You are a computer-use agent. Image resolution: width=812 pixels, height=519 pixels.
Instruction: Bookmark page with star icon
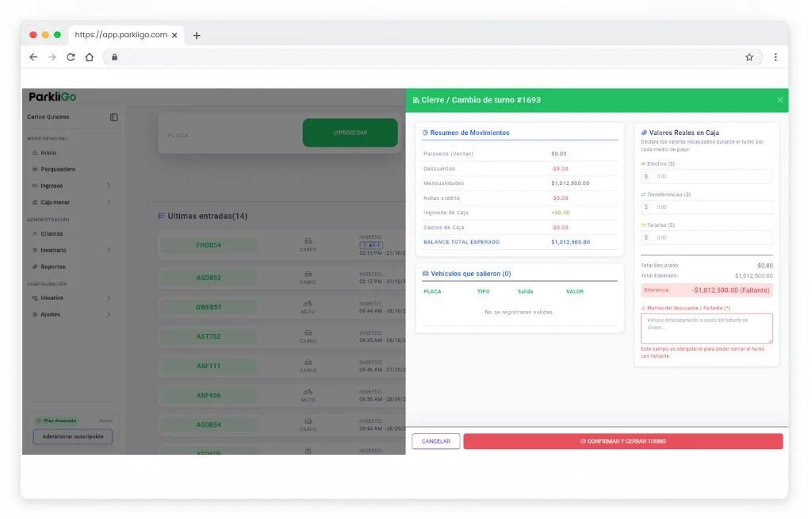pyautogui.click(x=749, y=57)
